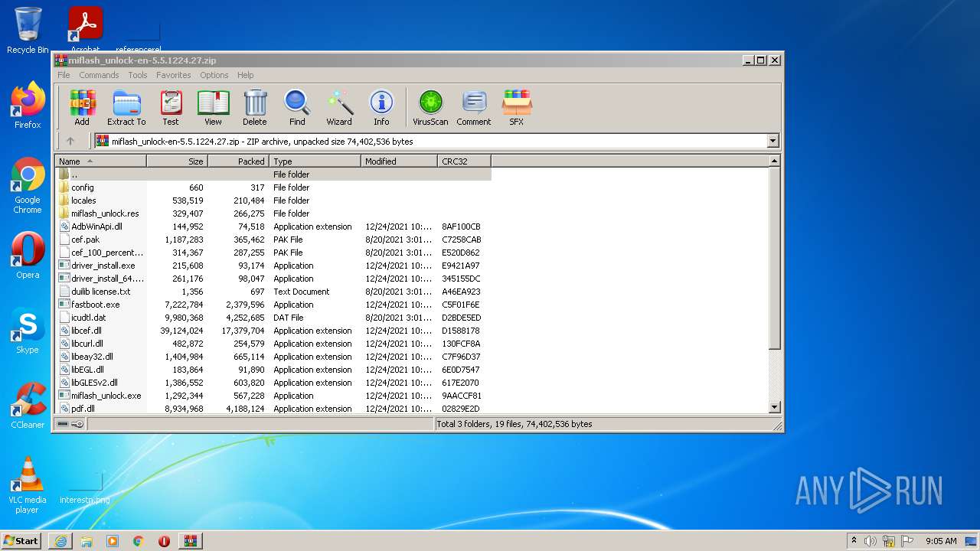The width and height of the screenshot is (980, 551).
Task: Add an archive Comment
Action: point(474,108)
